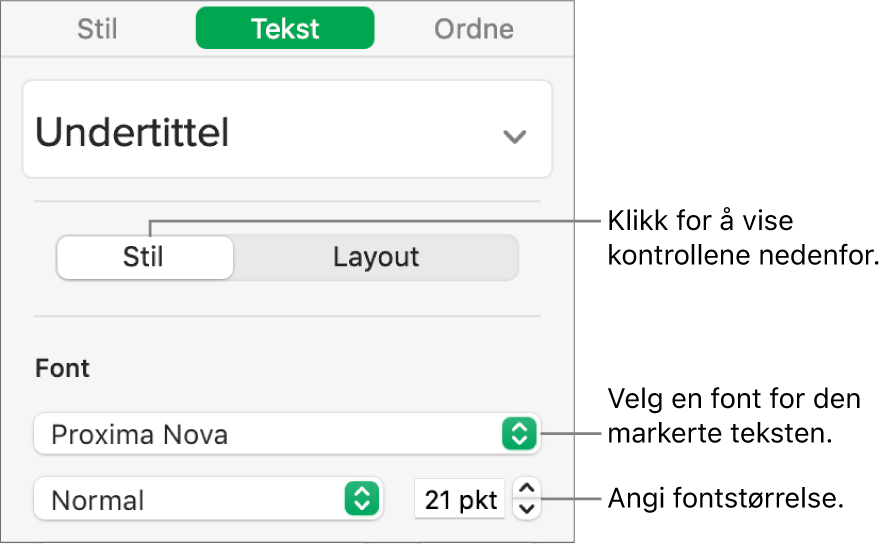Image resolution: width=886 pixels, height=545 pixels.
Task: Decrease font size with down arrow
Action: click(x=527, y=509)
